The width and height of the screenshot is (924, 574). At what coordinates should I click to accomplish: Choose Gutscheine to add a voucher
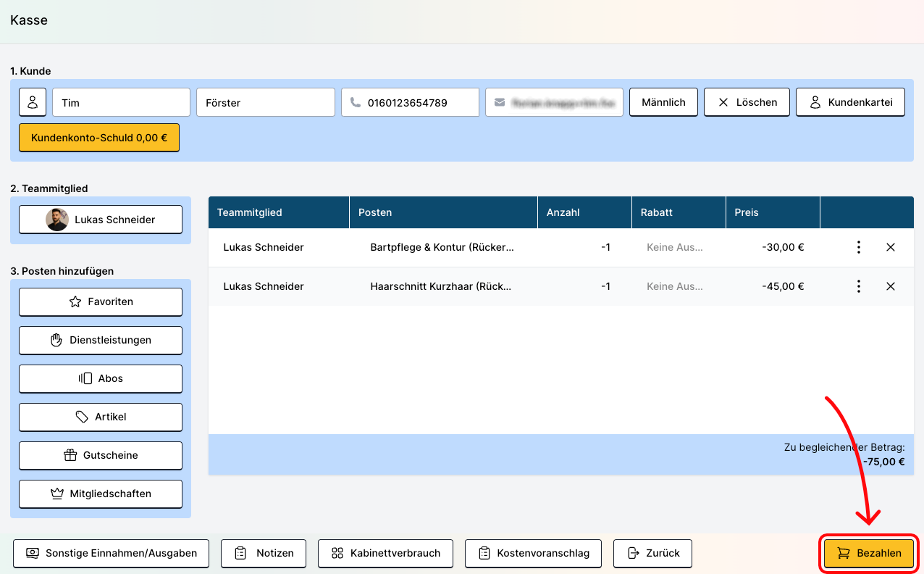click(x=101, y=455)
